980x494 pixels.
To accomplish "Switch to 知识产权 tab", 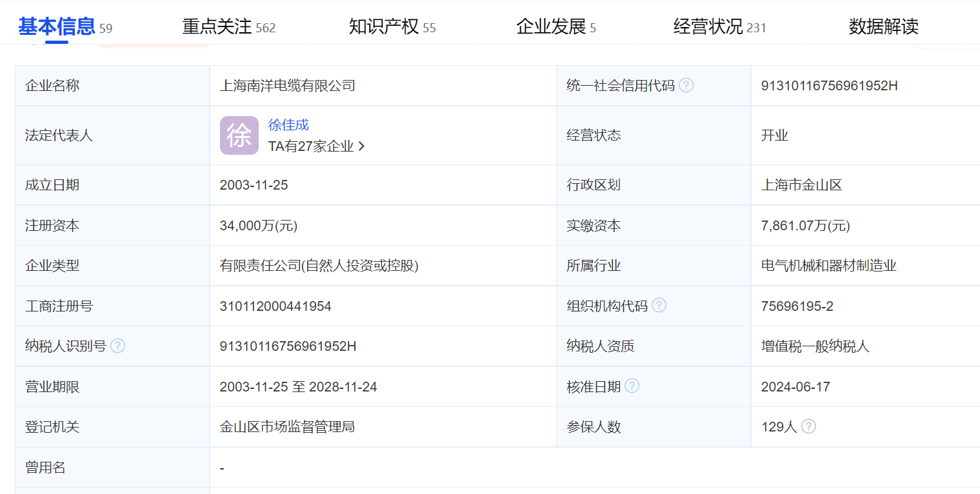I will (x=392, y=26).
